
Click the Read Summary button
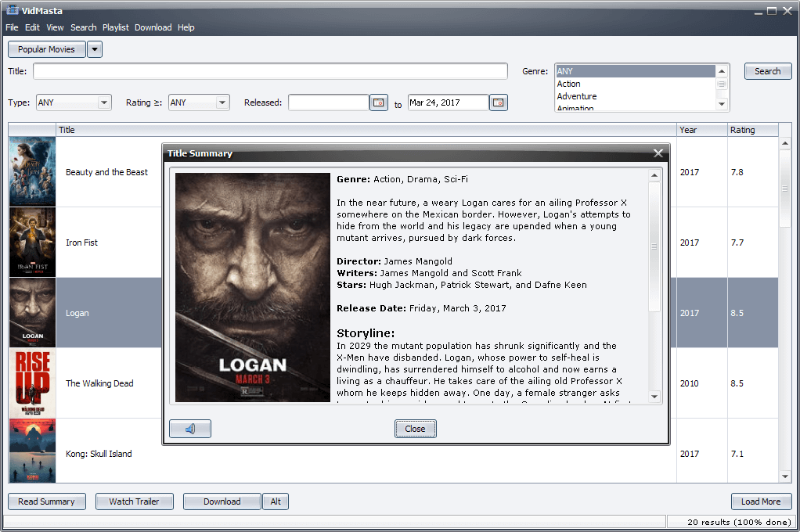pos(46,501)
